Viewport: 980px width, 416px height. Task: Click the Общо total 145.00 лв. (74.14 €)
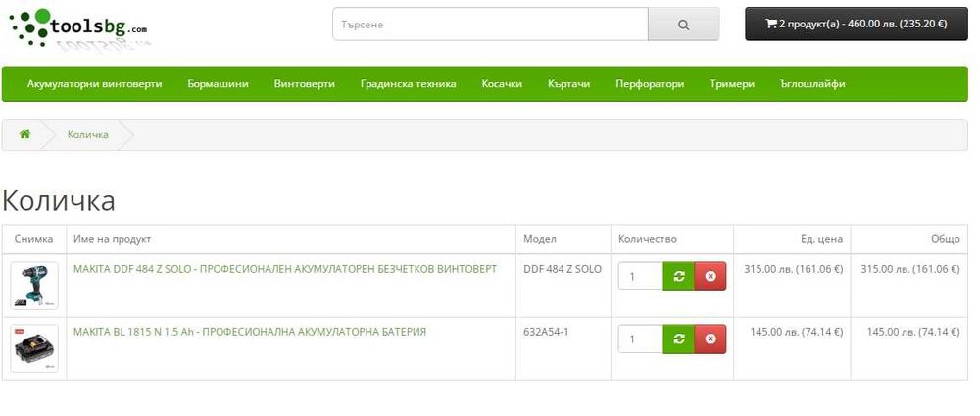point(913,332)
